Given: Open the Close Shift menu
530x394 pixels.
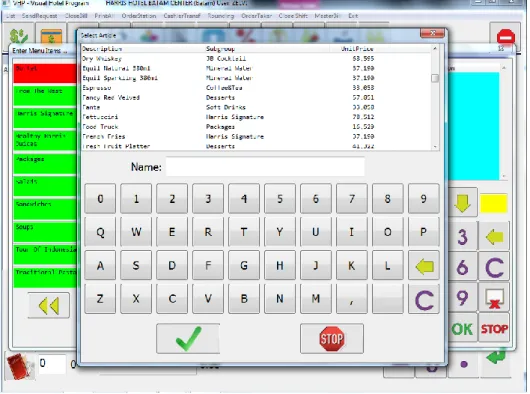Looking at the screenshot, I should (293, 16).
